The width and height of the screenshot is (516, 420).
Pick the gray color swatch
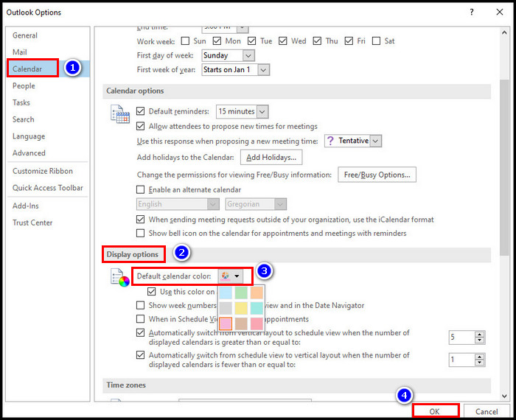(226, 308)
